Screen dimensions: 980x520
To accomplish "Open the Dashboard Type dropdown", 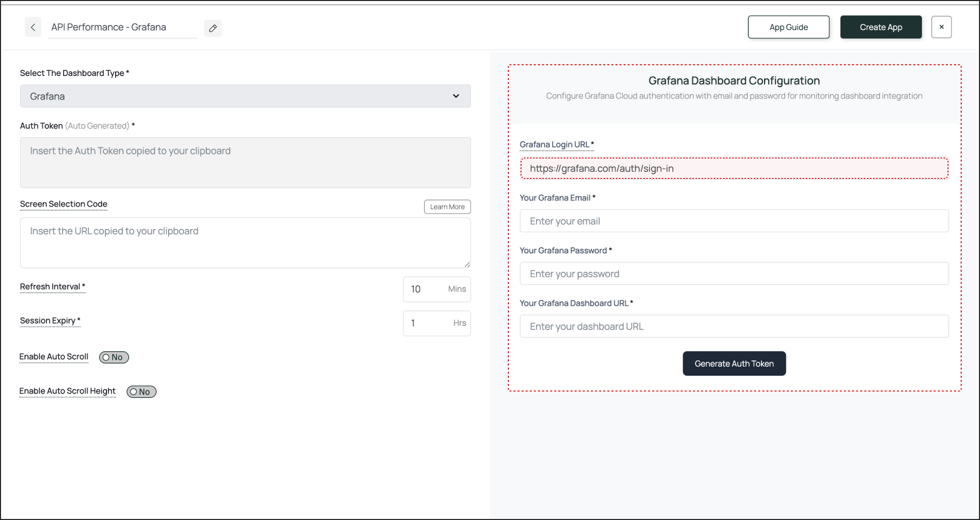I will (x=245, y=96).
